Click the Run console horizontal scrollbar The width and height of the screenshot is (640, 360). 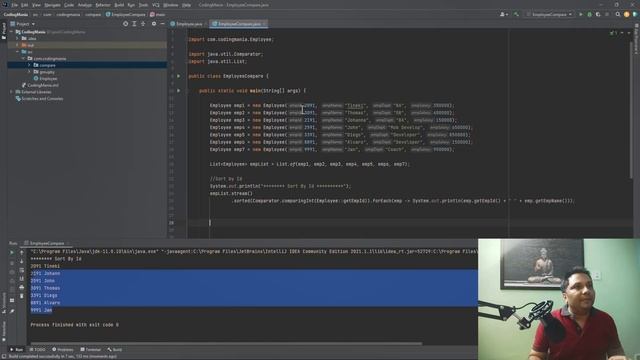click(226, 343)
